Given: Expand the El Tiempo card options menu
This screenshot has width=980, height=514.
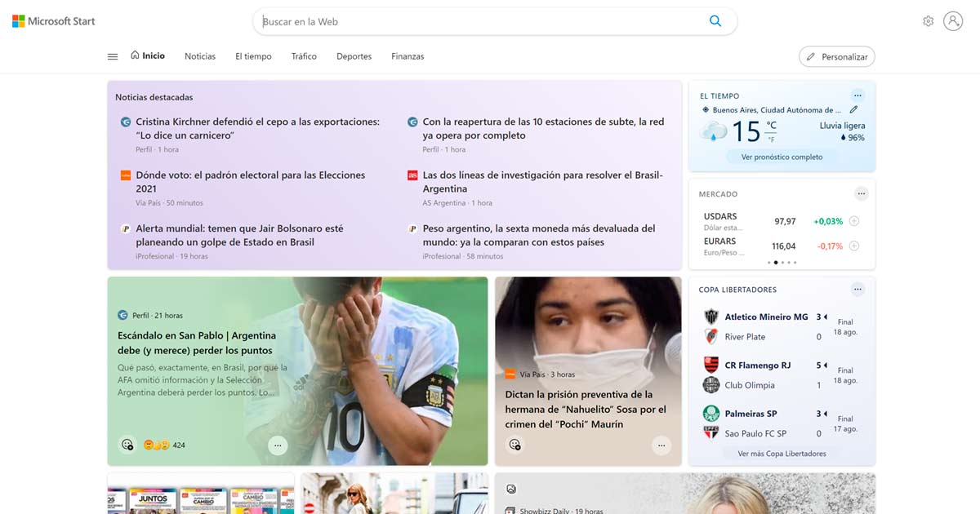Looking at the screenshot, I should [x=857, y=95].
